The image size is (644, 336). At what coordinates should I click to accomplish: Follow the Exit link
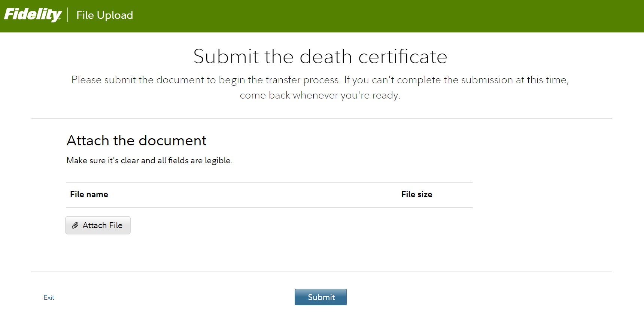pyautogui.click(x=49, y=297)
